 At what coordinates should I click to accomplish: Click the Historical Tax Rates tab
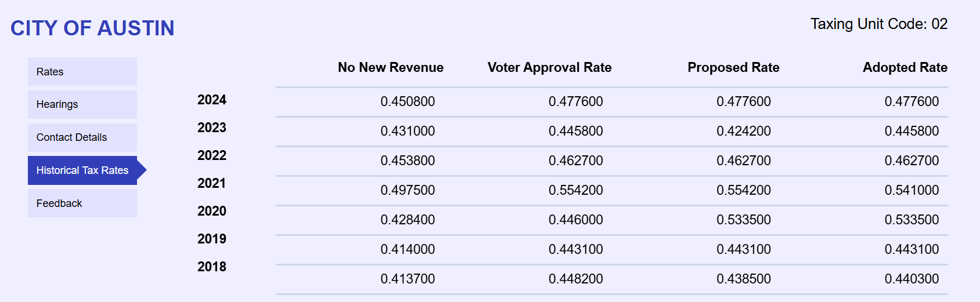[x=82, y=170]
